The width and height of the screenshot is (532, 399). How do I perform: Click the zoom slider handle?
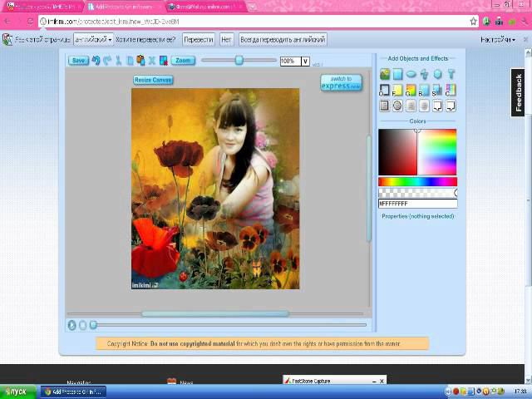239,61
